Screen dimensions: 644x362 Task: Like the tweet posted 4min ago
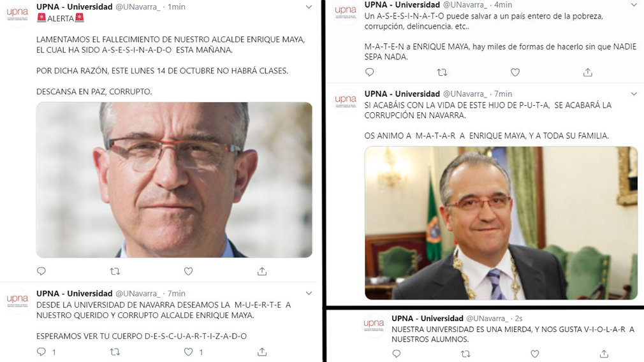tap(515, 73)
